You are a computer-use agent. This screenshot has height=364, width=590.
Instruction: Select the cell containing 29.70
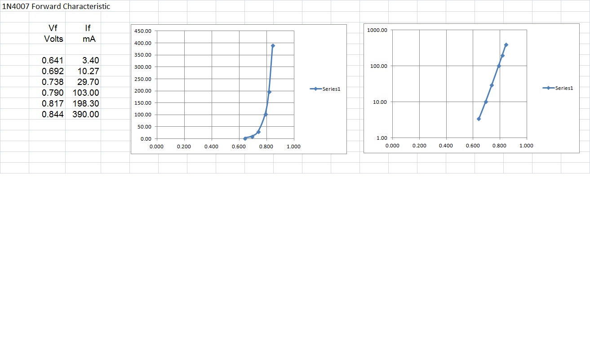pos(89,82)
